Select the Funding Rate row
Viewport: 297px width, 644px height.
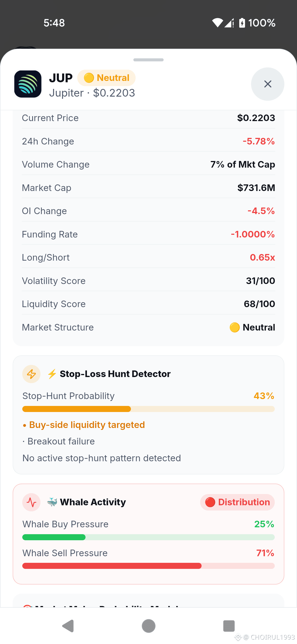point(148,234)
